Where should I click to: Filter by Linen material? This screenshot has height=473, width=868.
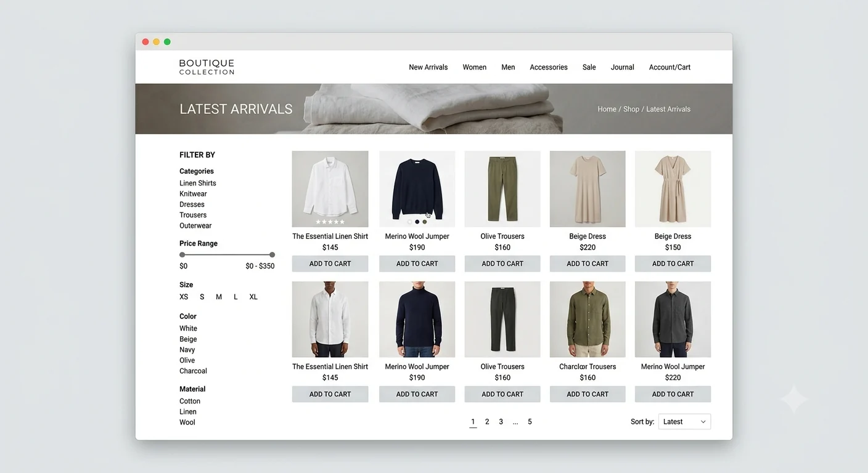[x=188, y=411]
